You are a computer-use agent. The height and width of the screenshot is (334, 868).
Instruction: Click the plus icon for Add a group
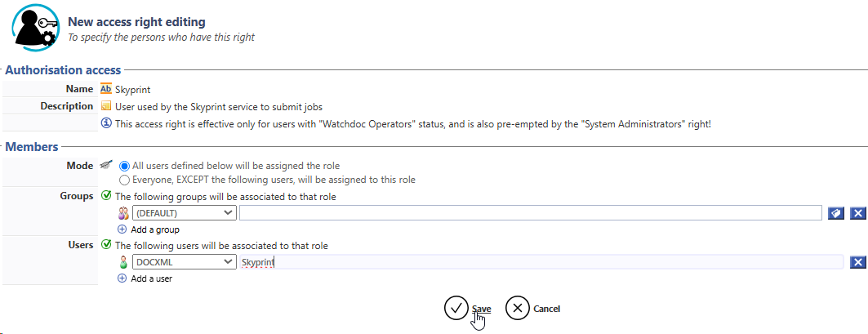[x=122, y=229]
